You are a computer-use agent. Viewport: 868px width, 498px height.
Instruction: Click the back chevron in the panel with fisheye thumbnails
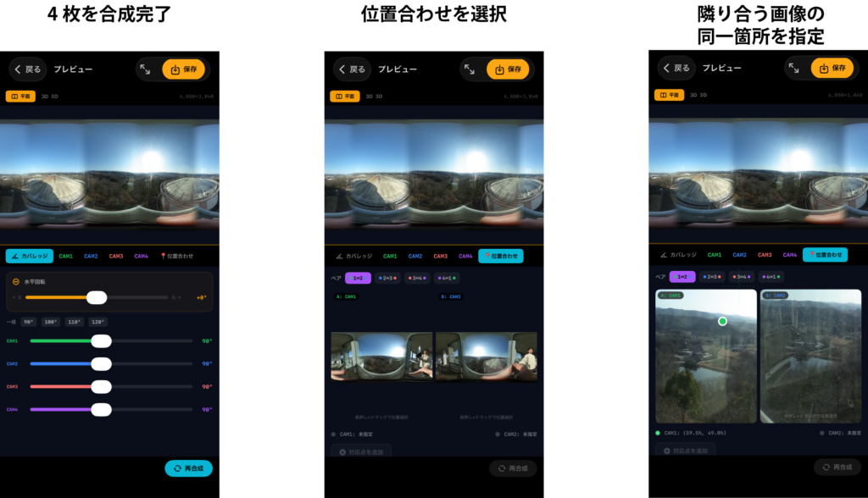pyautogui.click(x=342, y=69)
